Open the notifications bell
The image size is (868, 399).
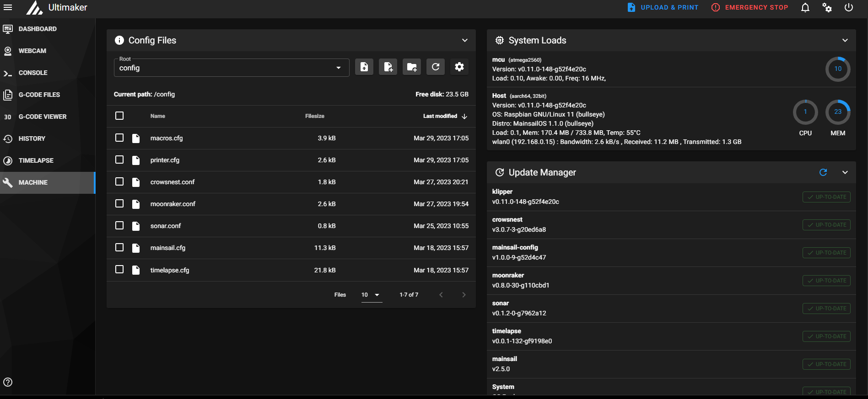click(805, 7)
